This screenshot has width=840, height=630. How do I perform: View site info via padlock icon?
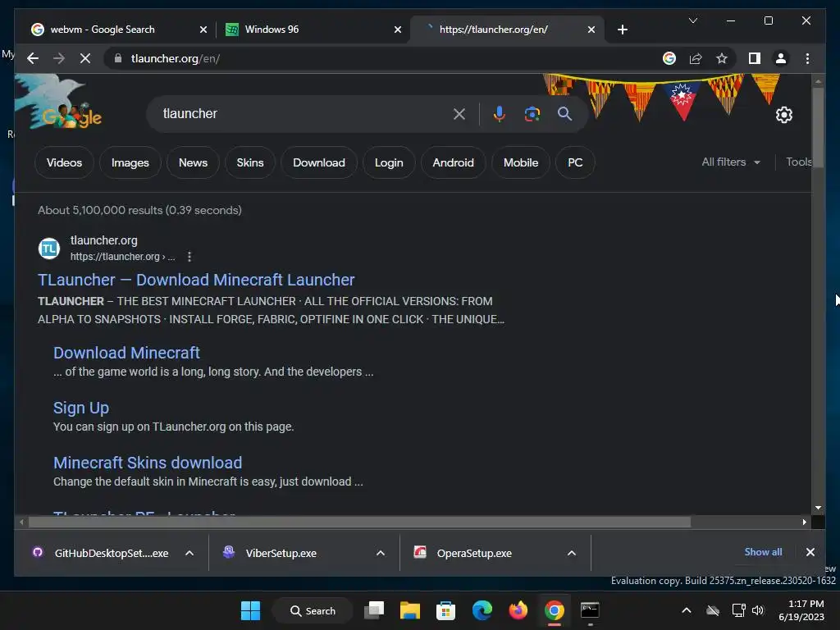pyautogui.click(x=118, y=58)
